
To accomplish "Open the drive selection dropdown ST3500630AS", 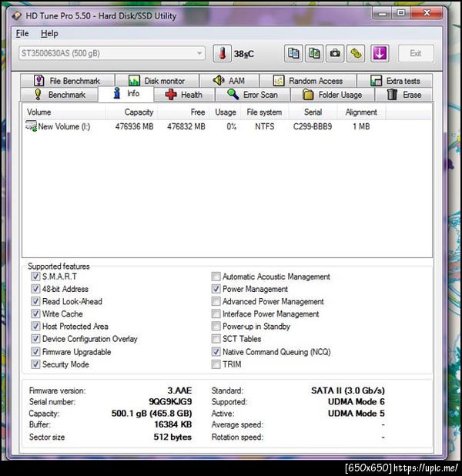I will point(112,53).
